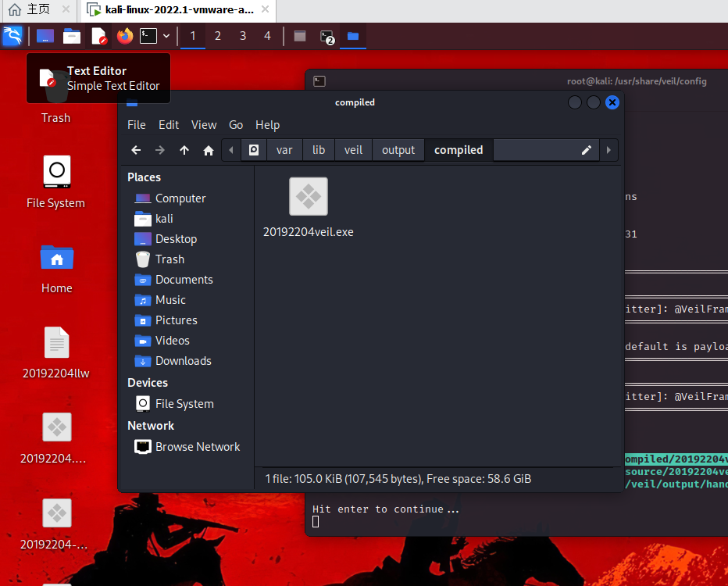Image resolution: width=728 pixels, height=586 pixels.
Task: Maximize the compiled file manager window
Action: (594, 102)
